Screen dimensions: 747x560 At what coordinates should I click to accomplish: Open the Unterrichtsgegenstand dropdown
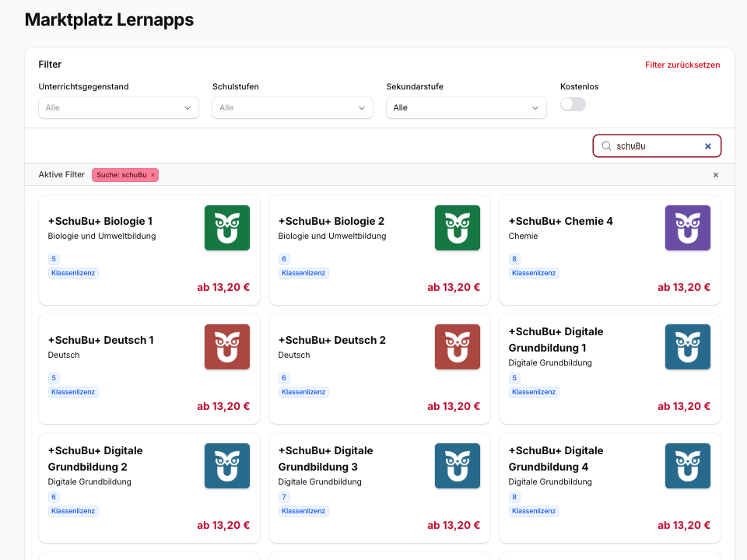[118, 107]
